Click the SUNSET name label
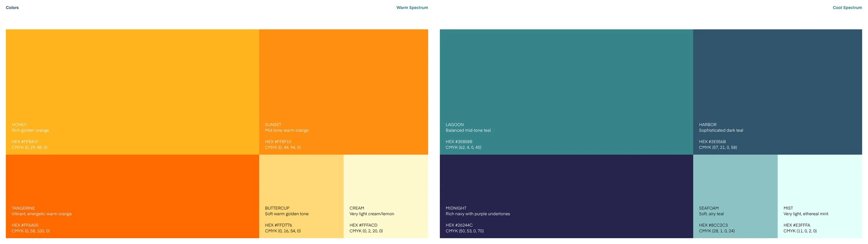 coord(273,125)
